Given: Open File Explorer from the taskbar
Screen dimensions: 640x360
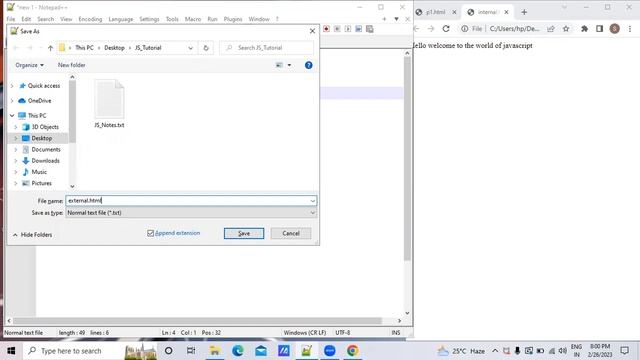Looking at the screenshot, I should [215, 351].
